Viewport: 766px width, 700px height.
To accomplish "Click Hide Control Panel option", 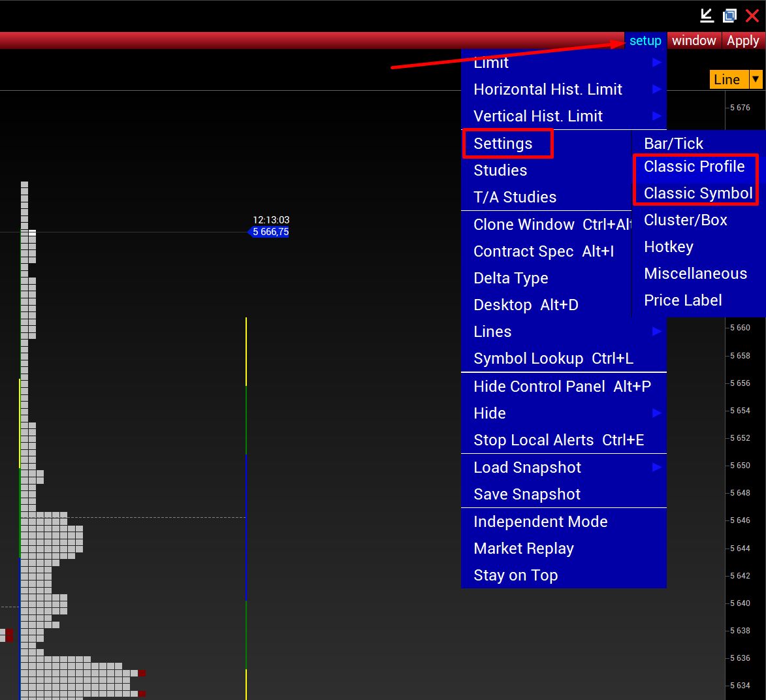I will pos(562,387).
